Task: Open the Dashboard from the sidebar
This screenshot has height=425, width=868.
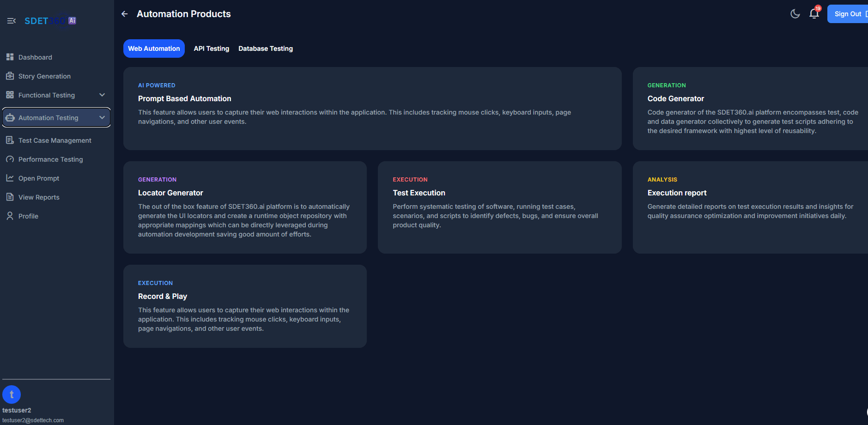Action: (35, 57)
